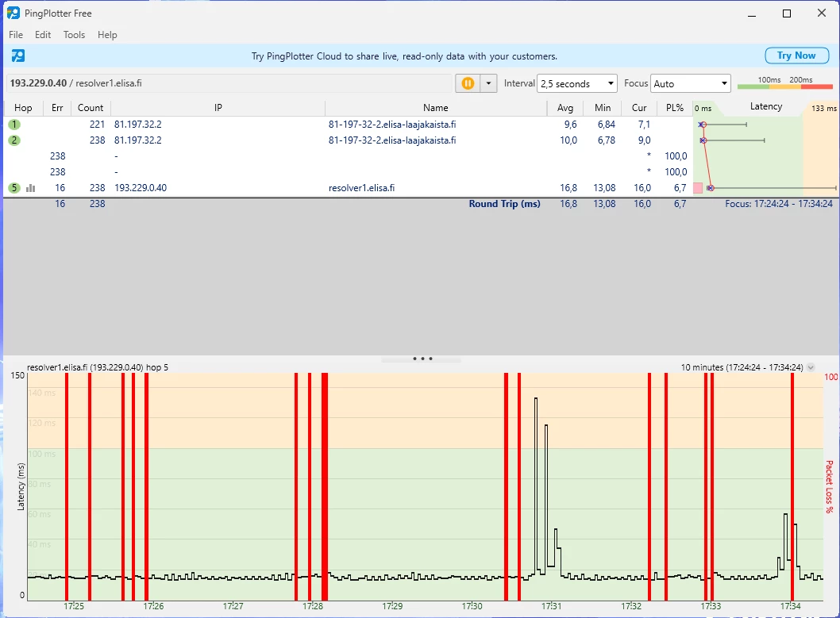840x618 pixels.
Task: Open the File menu
Action: click(x=16, y=35)
